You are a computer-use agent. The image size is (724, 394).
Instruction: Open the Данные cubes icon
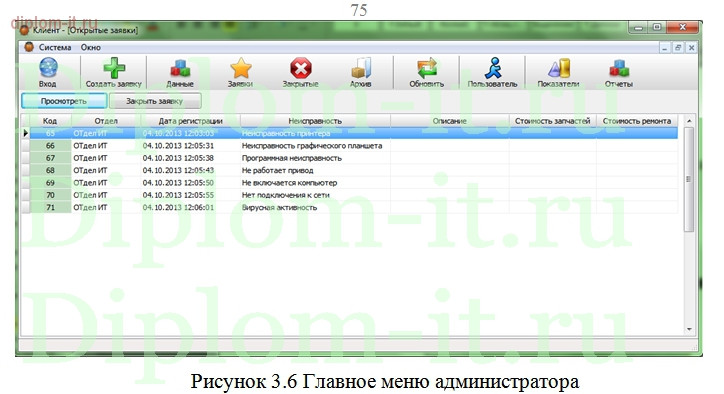(180, 68)
